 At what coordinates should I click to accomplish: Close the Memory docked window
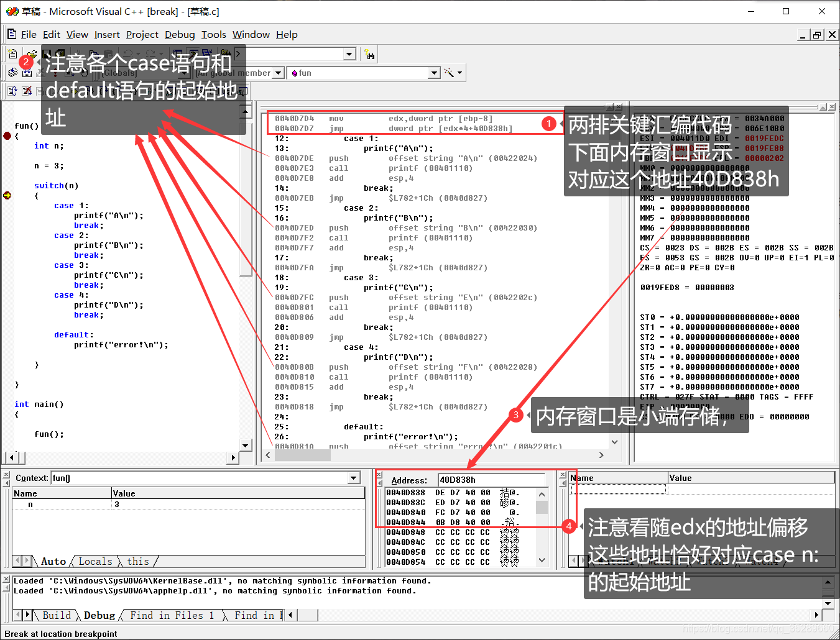[x=379, y=475]
